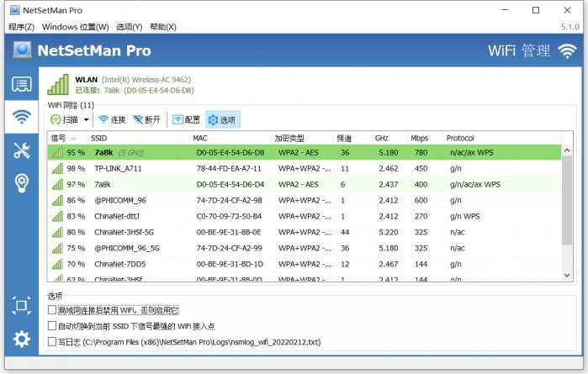Open the Profiles sidebar icon

[x=22, y=84]
